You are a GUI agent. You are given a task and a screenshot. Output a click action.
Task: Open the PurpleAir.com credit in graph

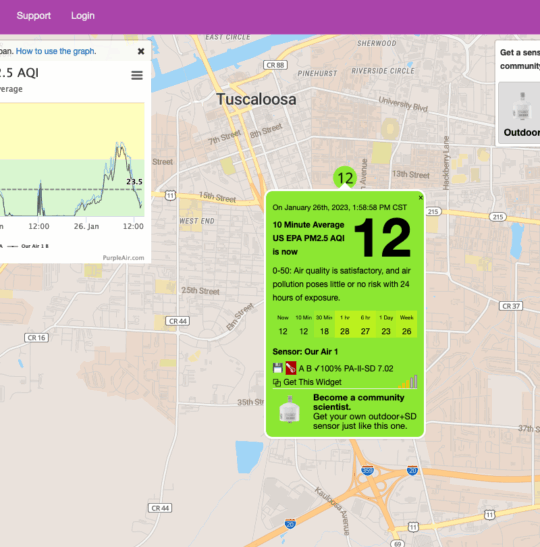[123, 258]
